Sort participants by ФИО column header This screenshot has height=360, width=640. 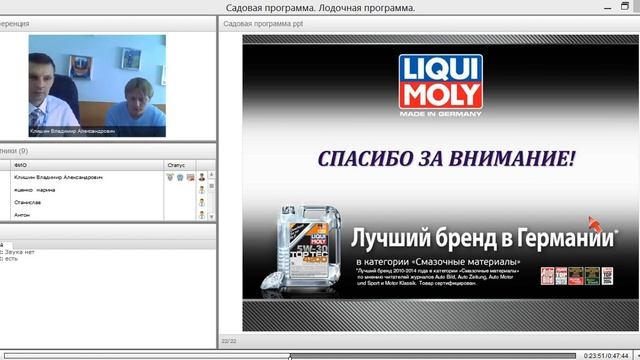pos(87,165)
